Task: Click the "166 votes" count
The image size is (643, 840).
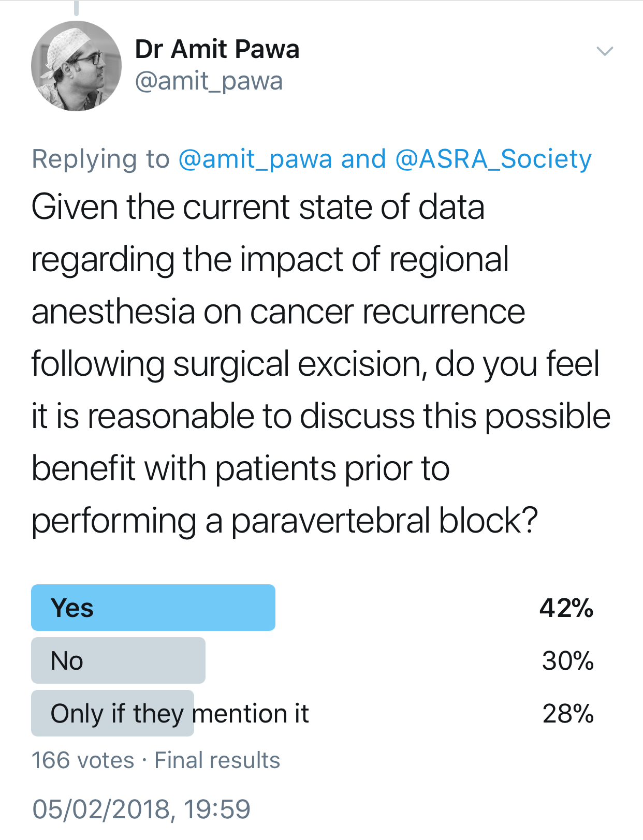Action: tap(83, 760)
